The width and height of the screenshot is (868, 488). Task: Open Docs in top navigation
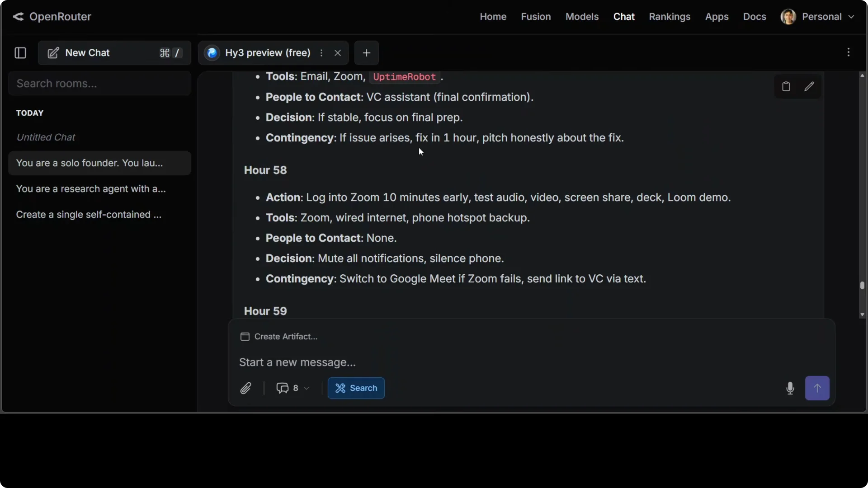point(755,17)
